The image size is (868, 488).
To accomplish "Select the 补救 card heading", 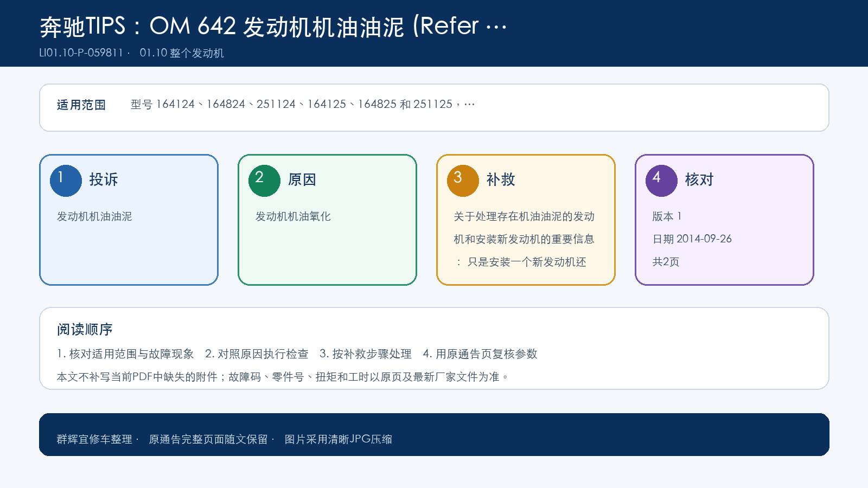I will tap(501, 179).
